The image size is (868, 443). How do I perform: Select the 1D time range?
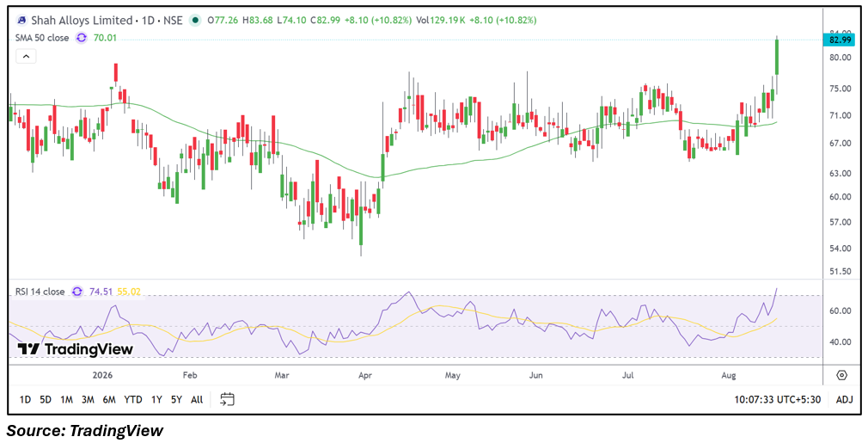click(x=25, y=399)
